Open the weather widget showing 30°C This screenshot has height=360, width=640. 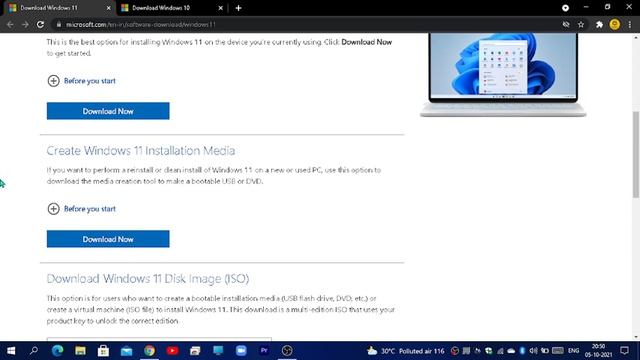pos(405,351)
